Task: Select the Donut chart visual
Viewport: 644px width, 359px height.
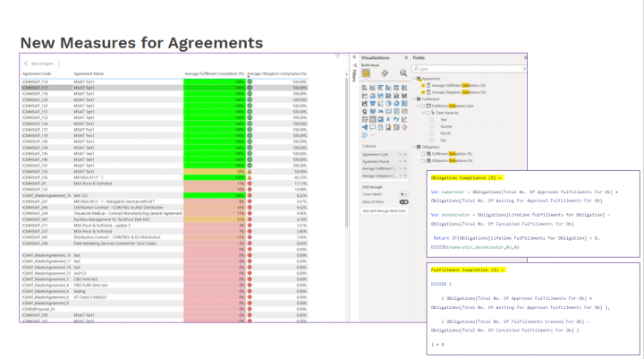Action: click(x=396, y=103)
